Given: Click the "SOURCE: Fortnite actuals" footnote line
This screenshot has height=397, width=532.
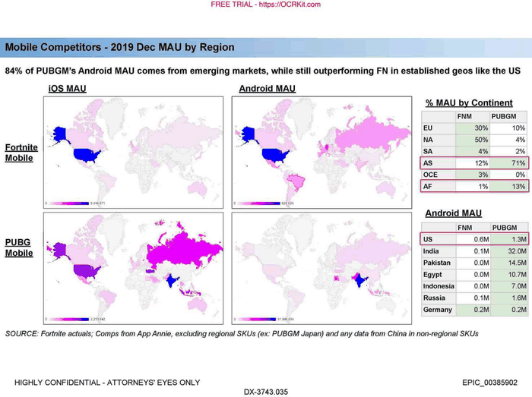Looking at the screenshot, I should pyautogui.click(x=242, y=334).
